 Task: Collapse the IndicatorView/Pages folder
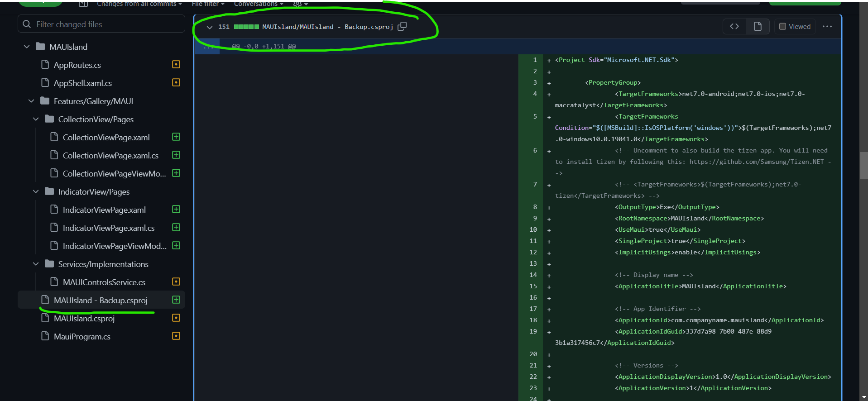coord(36,191)
